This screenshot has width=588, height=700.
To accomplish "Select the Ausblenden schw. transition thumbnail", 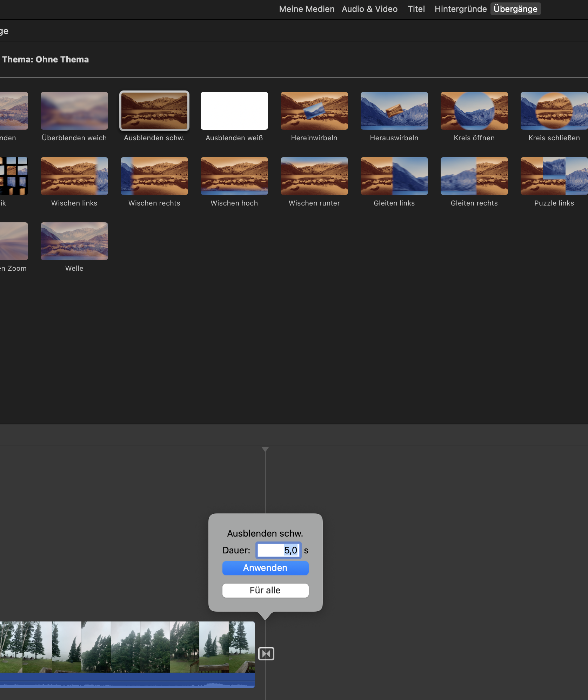I will 154,111.
